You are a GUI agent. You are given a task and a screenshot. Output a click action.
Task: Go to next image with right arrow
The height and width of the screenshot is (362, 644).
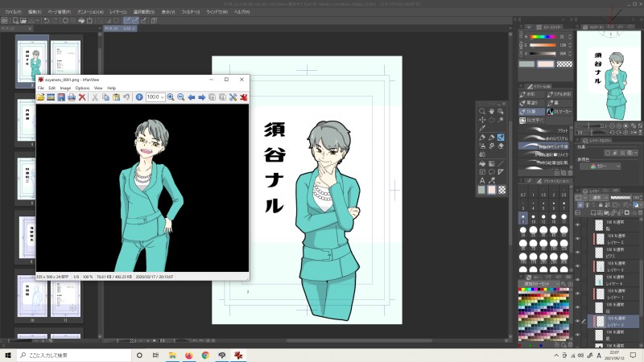coord(201,97)
